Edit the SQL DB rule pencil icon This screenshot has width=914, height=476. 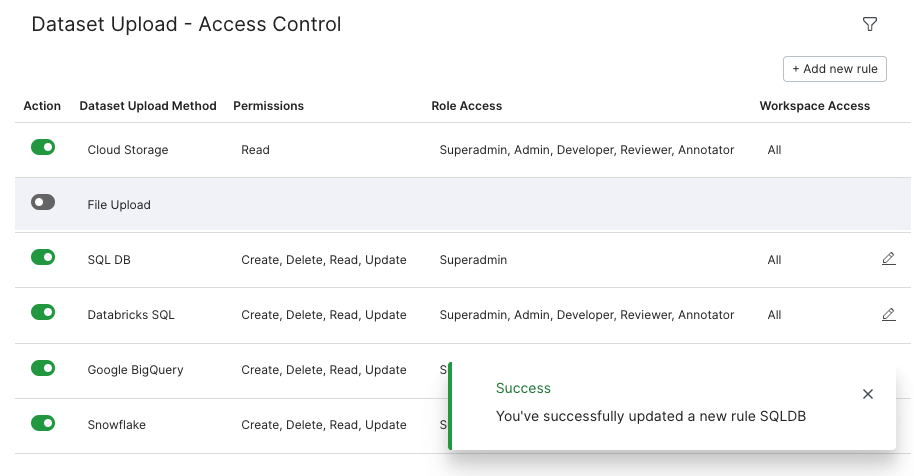tap(888, 258)
